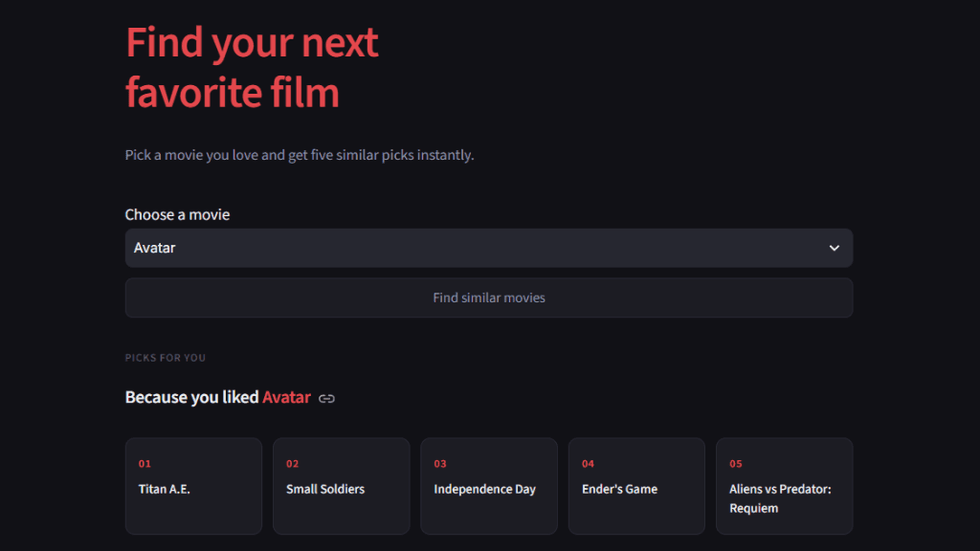Select the Independence Day recommendation card
The image size is (980, 551).
489,486
